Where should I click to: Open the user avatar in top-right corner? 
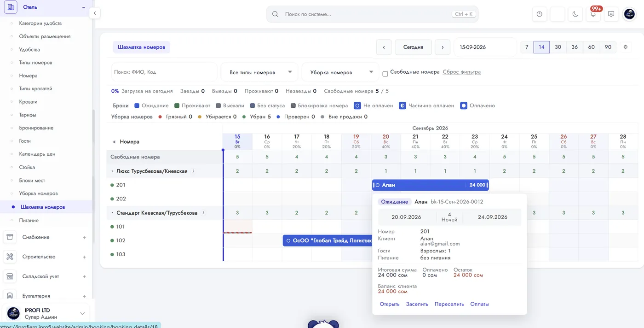tap(629, 14)
